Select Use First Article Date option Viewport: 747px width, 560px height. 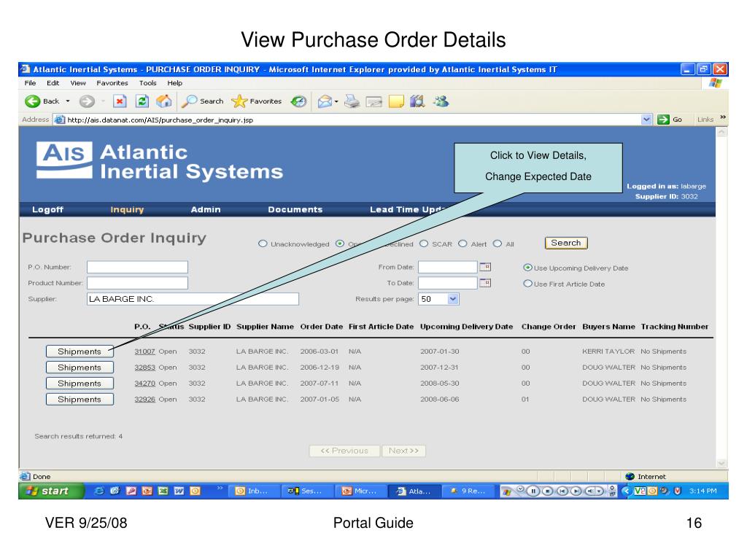(x=527, y=284)
